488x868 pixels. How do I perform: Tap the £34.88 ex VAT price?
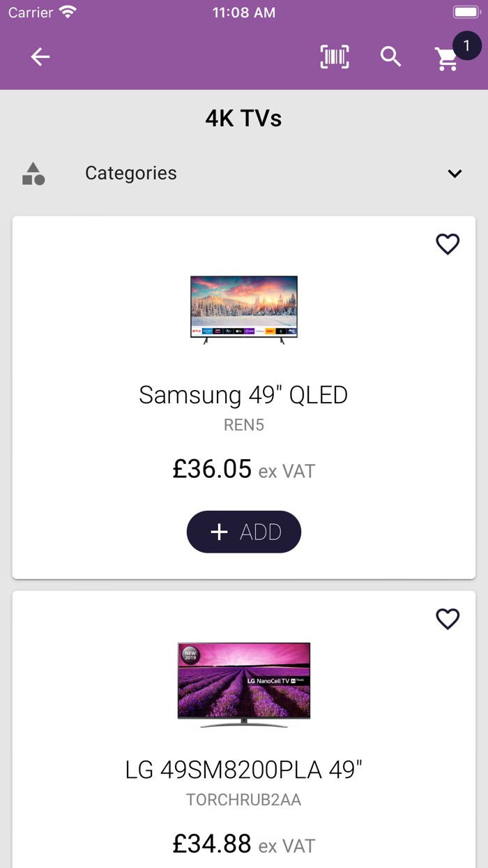(243, 845)
